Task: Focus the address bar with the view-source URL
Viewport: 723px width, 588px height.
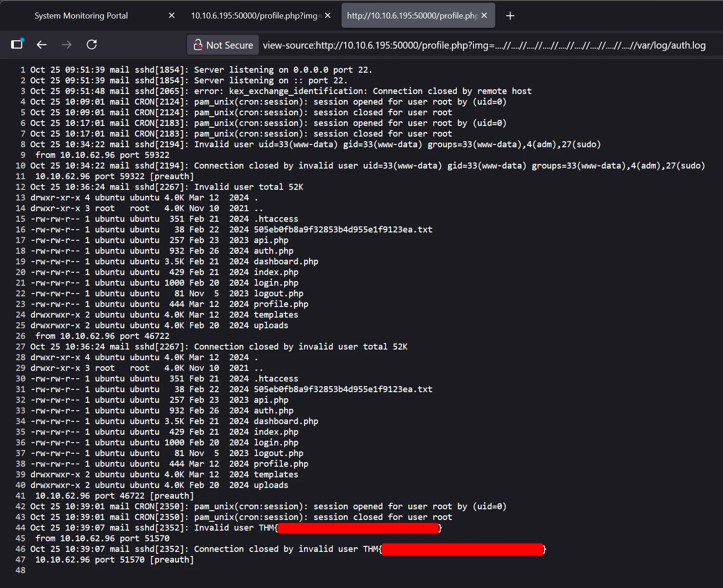Action: (484, 45)
